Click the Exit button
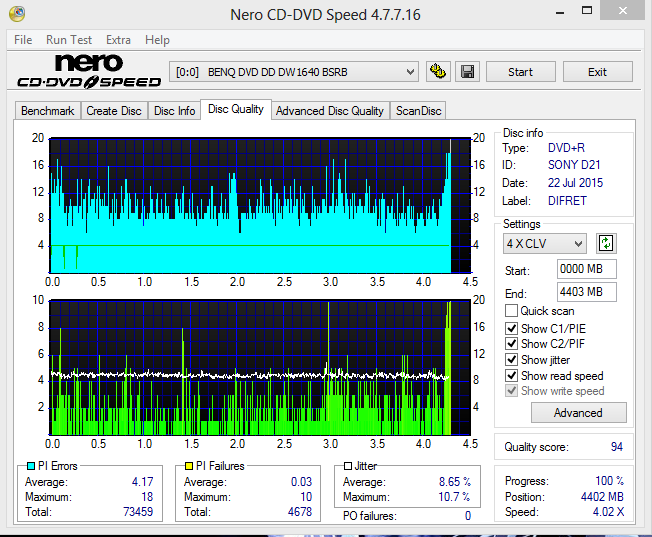The image size is (652, 537). click(x=598, y=72)
